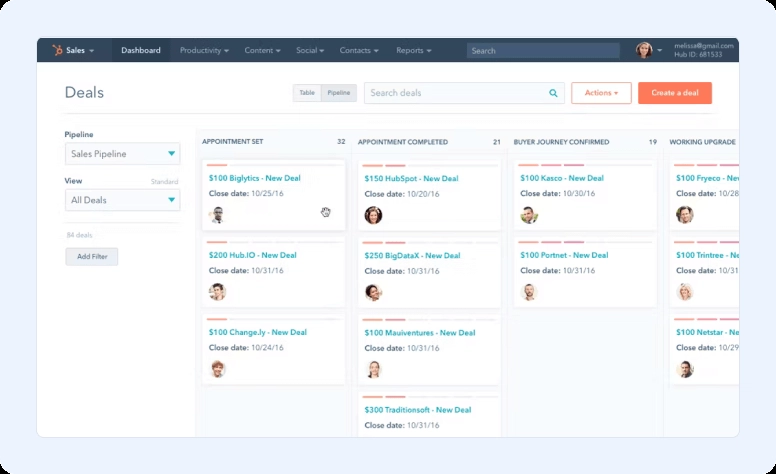This screenshot has height=474, width=776.
Task: Open the Sales Pipeline dropdown
Action: pos(122,154)
